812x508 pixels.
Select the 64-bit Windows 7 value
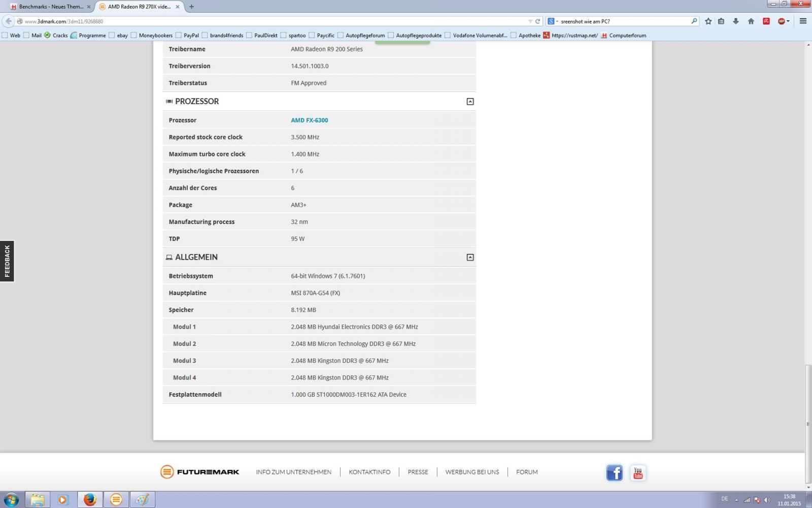328,276
